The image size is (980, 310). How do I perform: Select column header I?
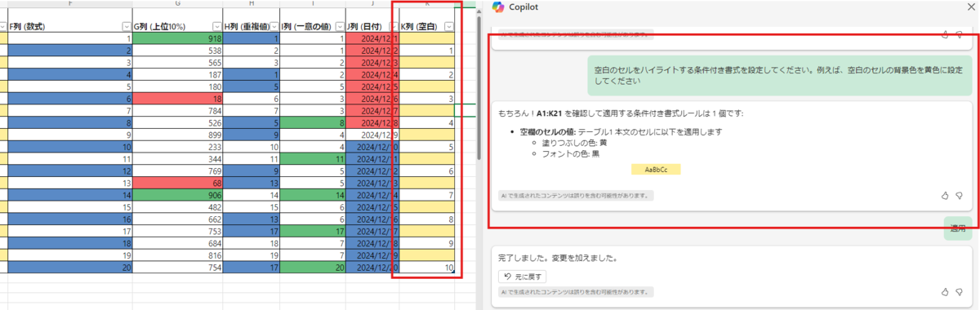coord(313,4)
